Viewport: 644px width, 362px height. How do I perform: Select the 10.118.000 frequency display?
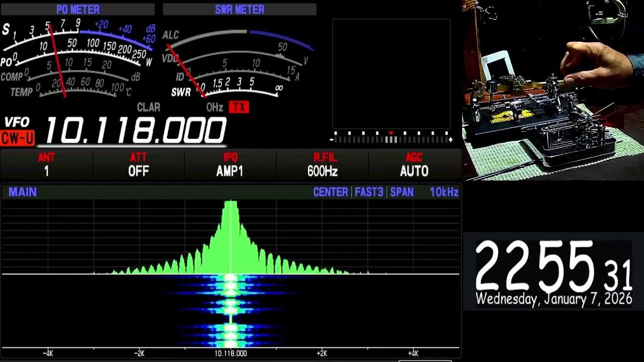click(x=136, y=131)
